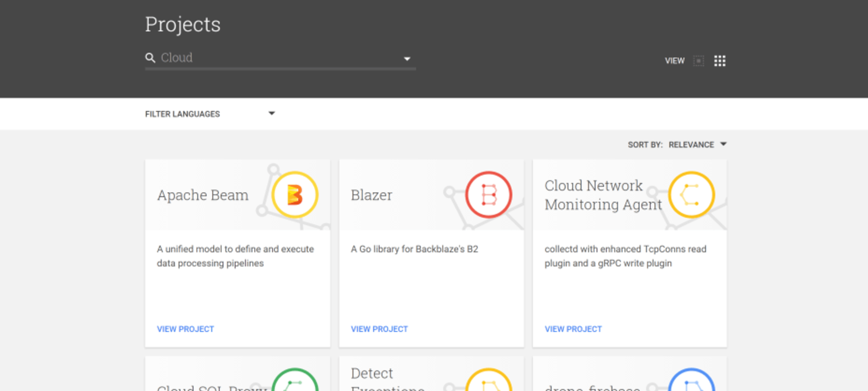The image size is (868, 391).
Task: Click the Projects page heading
Action: click(183, 24)
